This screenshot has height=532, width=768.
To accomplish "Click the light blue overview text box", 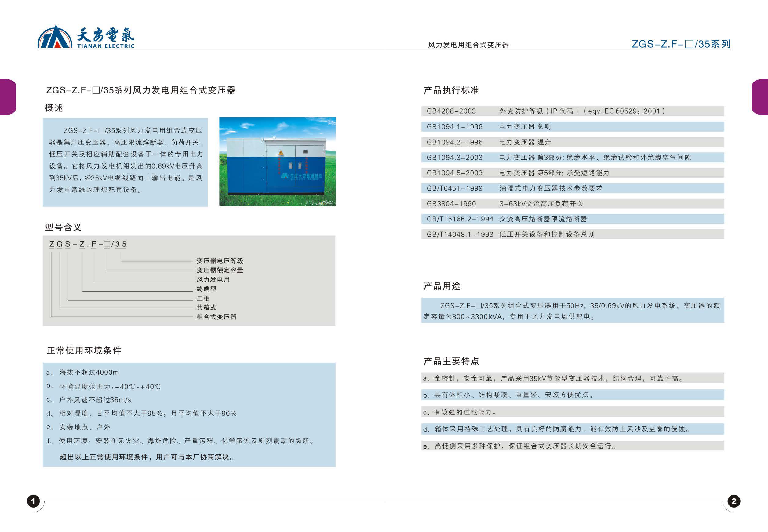I will pos(125,162).
